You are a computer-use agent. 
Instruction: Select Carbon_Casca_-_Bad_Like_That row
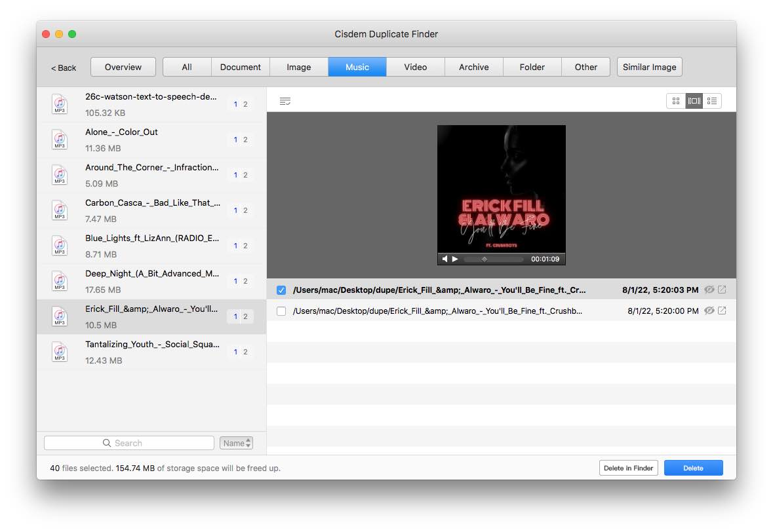pos(151,211)
